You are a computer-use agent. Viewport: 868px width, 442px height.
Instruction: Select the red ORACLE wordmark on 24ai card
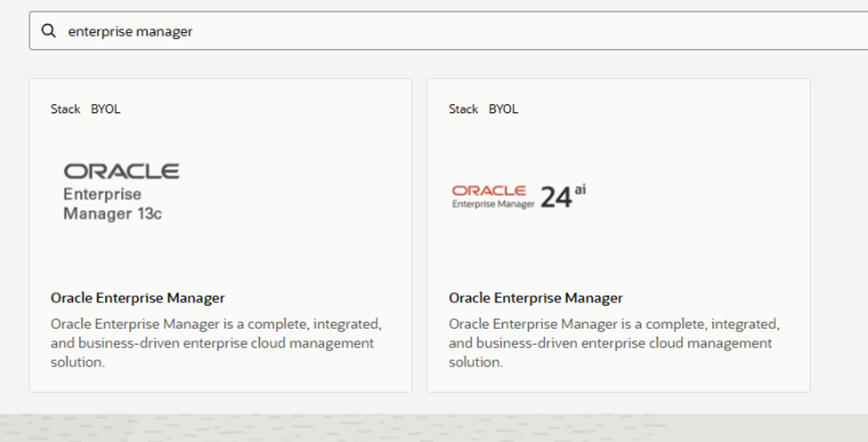tap(490, 190)
